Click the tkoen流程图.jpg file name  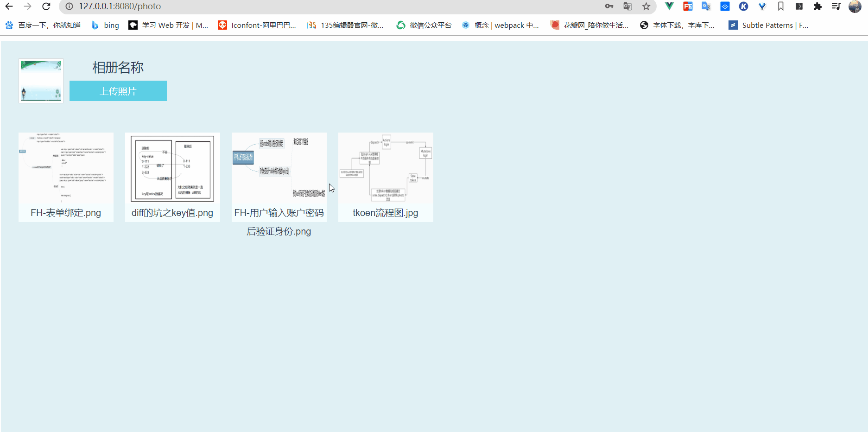tap(386, 213)
